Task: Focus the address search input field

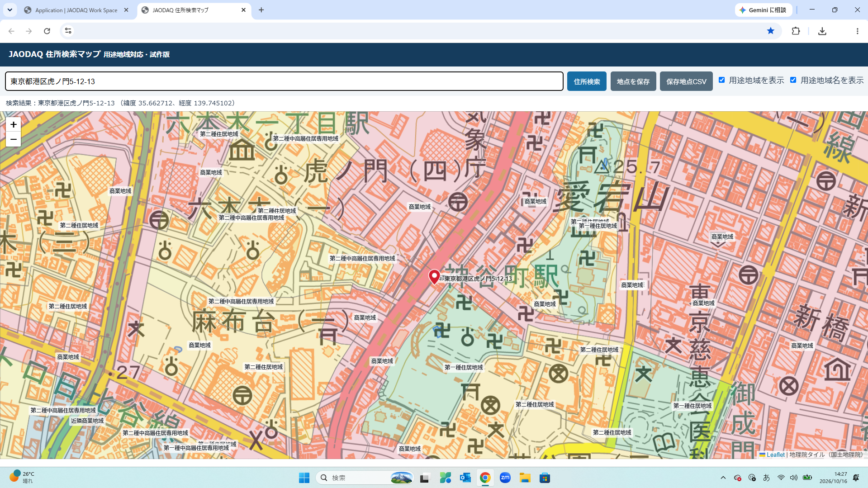Action: click(x=284, y=81)
